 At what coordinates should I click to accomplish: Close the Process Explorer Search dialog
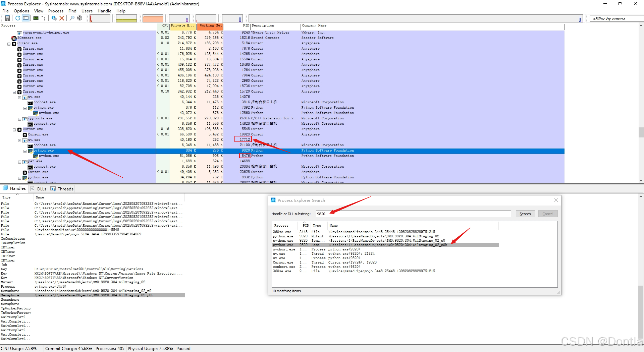click(x=556, y=200)
